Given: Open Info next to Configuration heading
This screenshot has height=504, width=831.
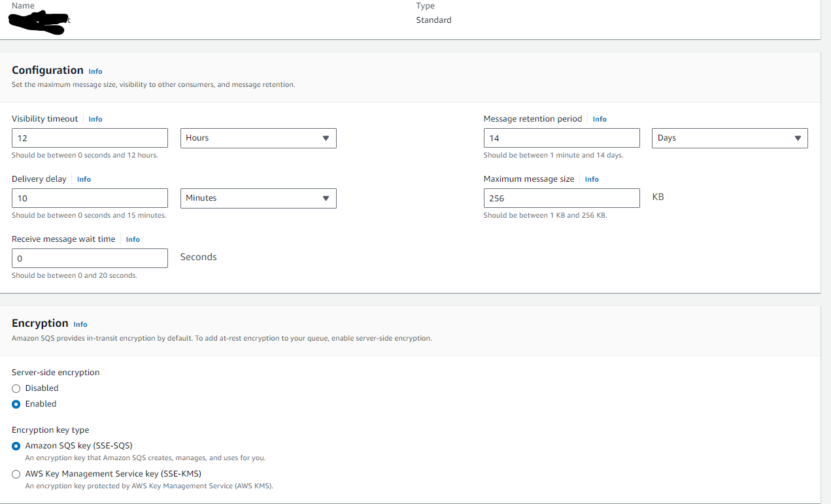Looking at the screenshot, I should [95, 71].
